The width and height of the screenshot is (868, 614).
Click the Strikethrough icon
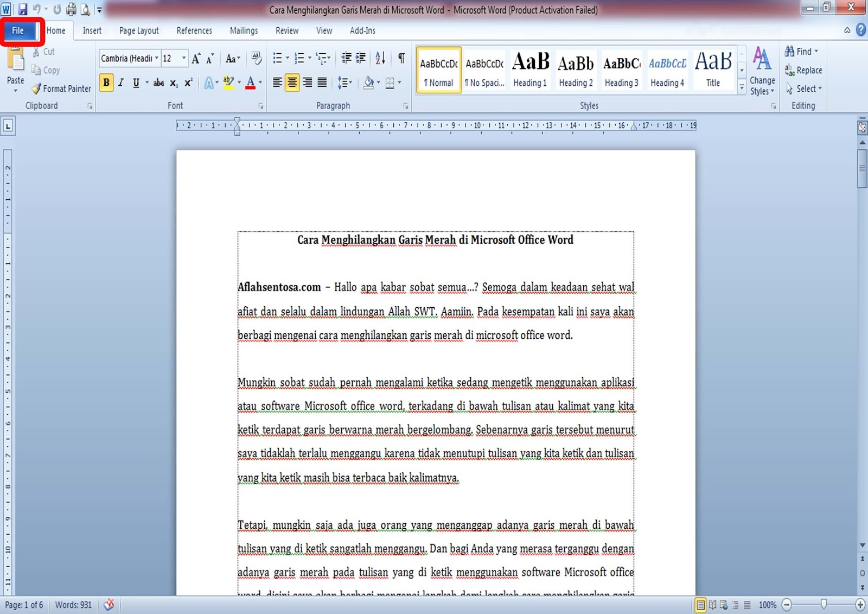click(x=158, y=83)
